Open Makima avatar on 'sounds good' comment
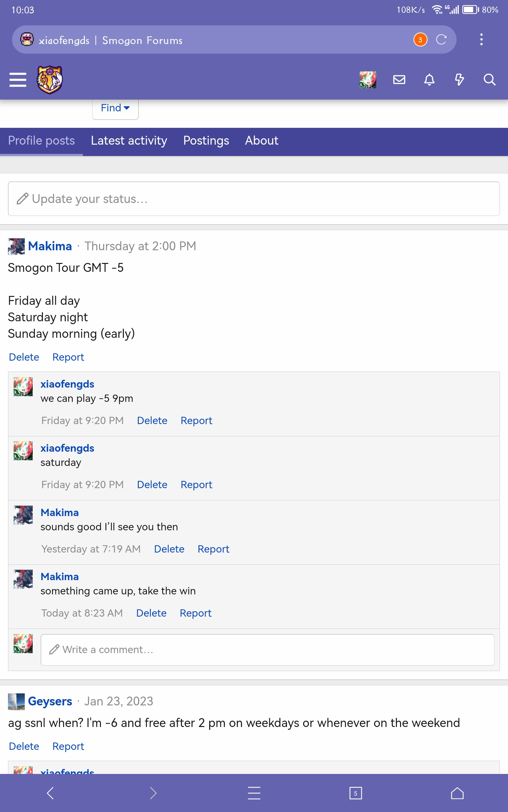Screen dimensions: 508x812 [23, 515]
